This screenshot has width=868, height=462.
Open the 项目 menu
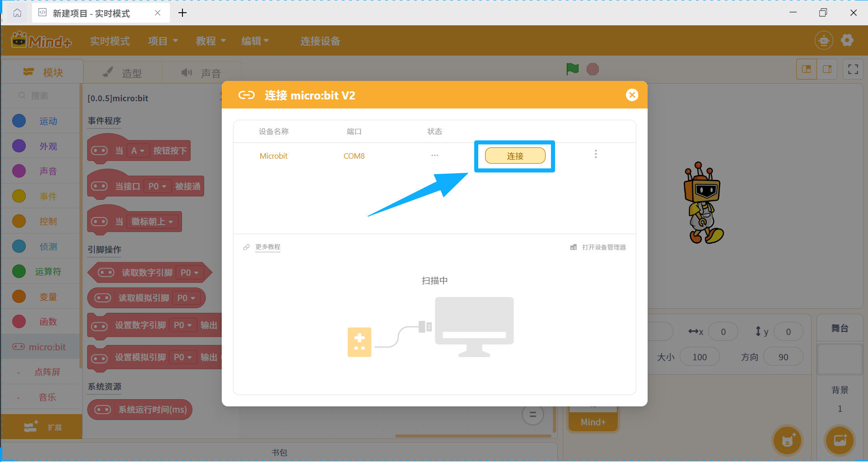pos(163,41)
